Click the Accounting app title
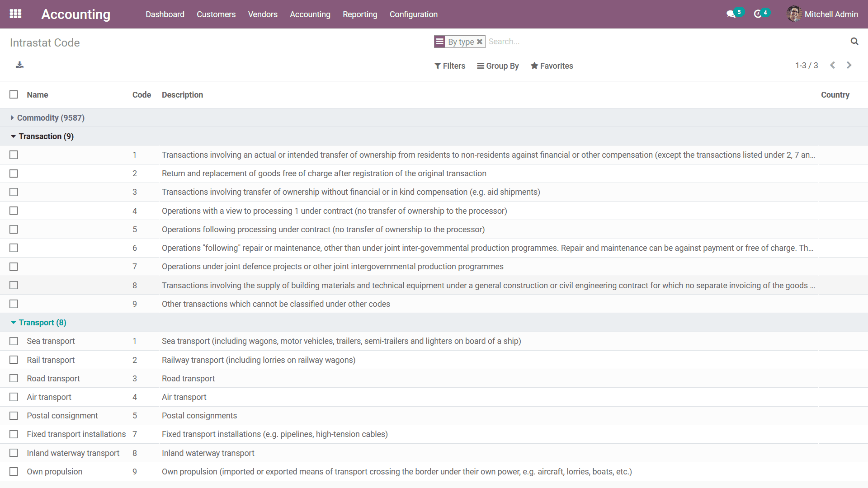Screen dimensions: 868x488 76,14
